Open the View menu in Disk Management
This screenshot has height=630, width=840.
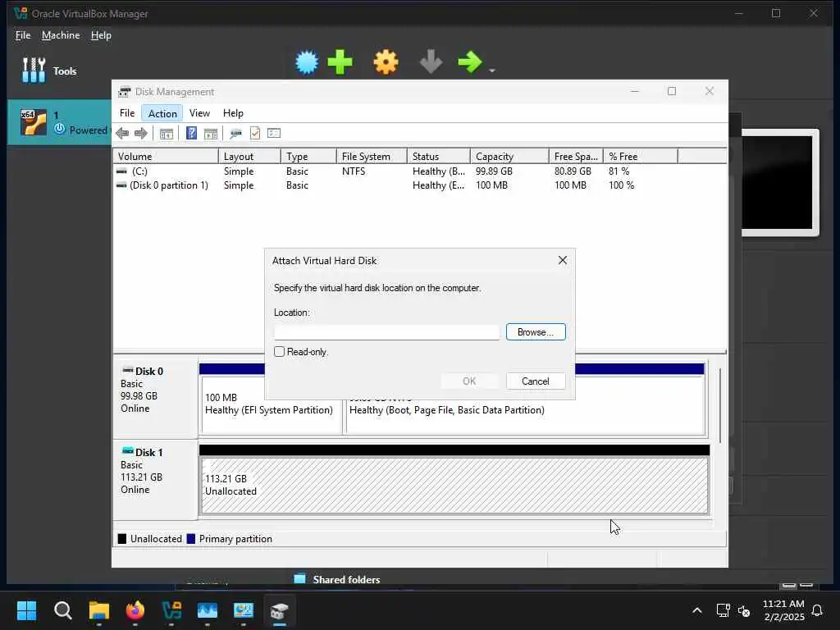[199, 113]
